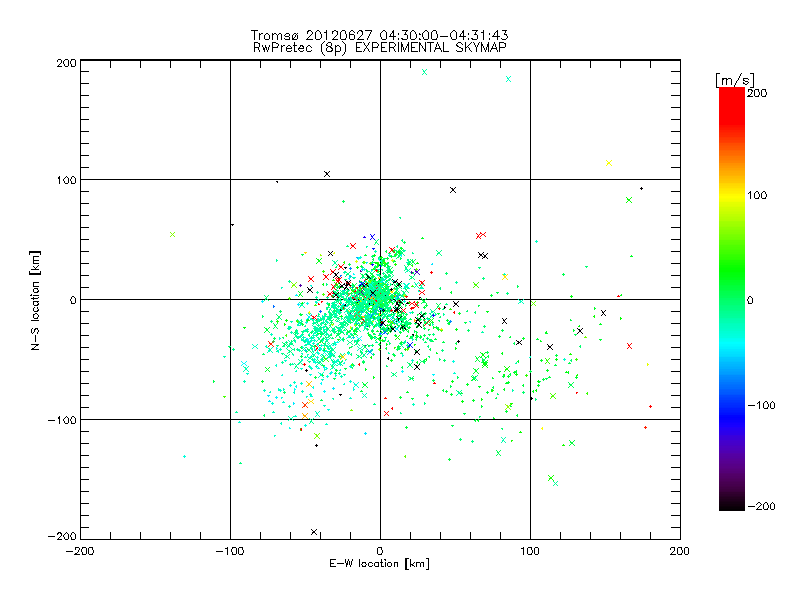This screenshot has width=800, height=600.
Task: Click the x-axis tick label '100'
Action: (x=529, y=551)
